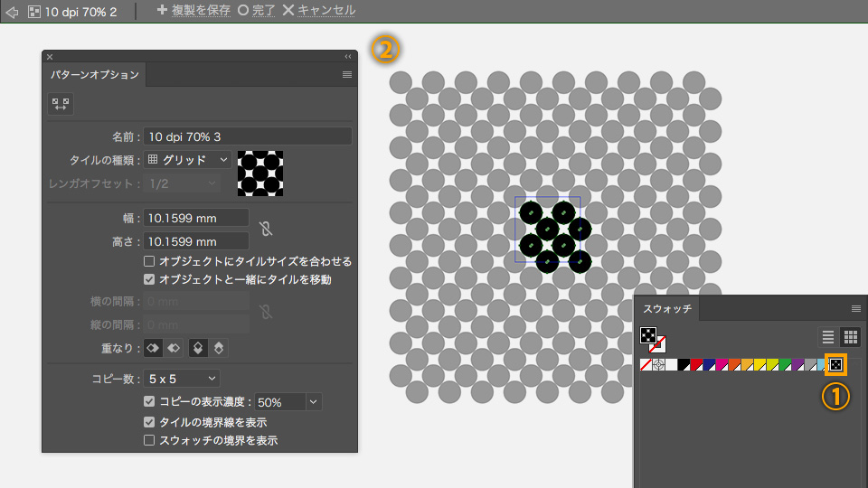Activate the Pattern Tile tool icon
Image resolution: width=868 pixels, height=488 pixels.
pyautogui.click(x=61, y=103)
